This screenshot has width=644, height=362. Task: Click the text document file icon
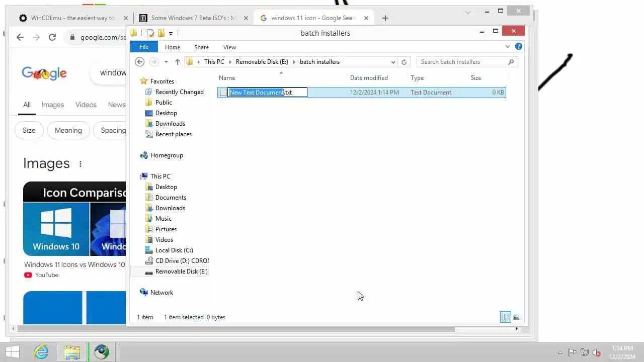click(x=223, y=93)
